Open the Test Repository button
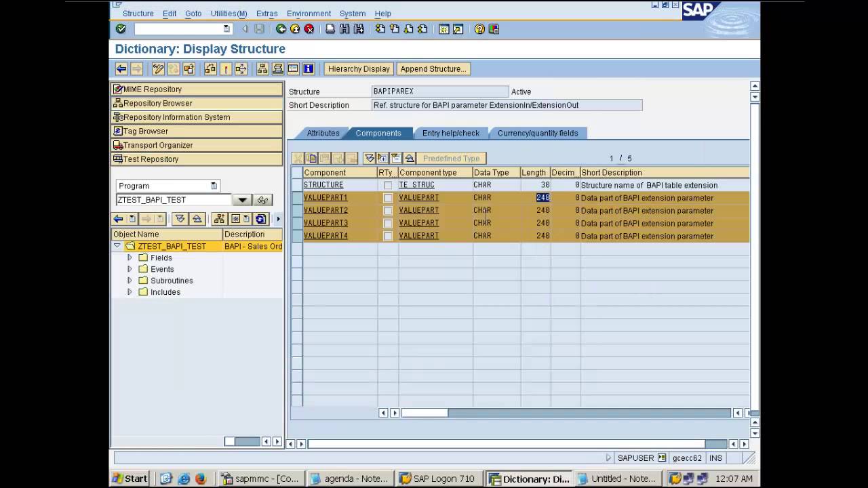 197,159
